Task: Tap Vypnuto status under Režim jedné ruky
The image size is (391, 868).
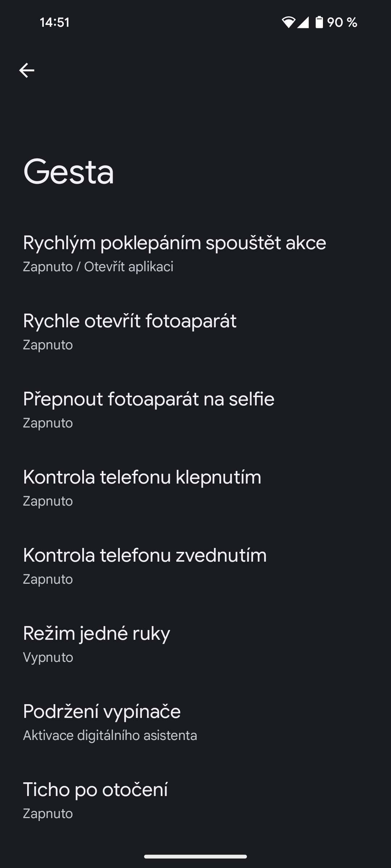Action: 48,658
